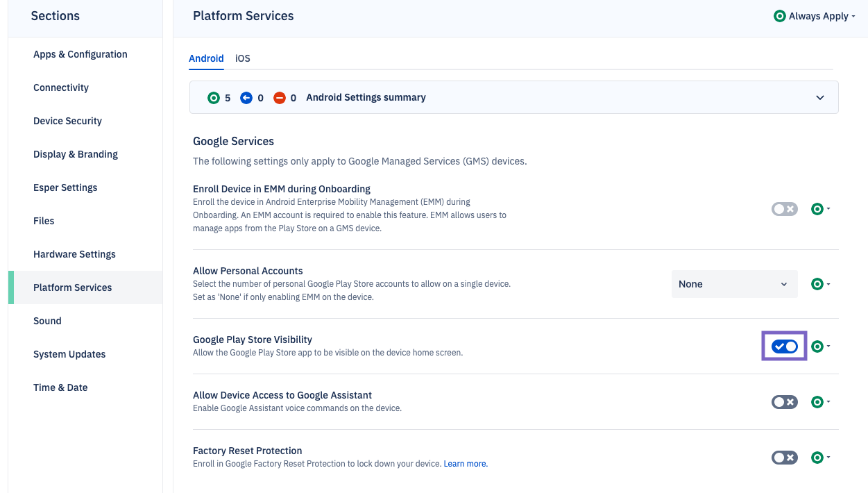Select System Updates from the Sections list
The width and height of the screenshot is (868, 493).
point(69,353)
